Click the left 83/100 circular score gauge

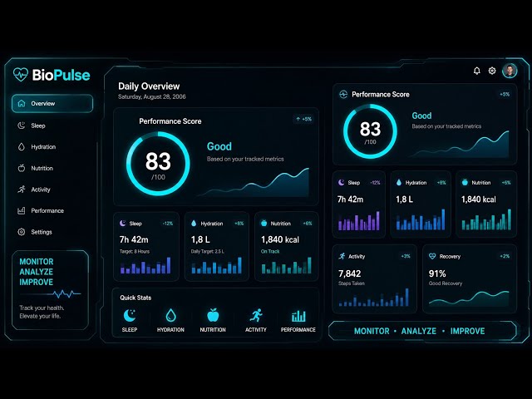pos(158,164)
